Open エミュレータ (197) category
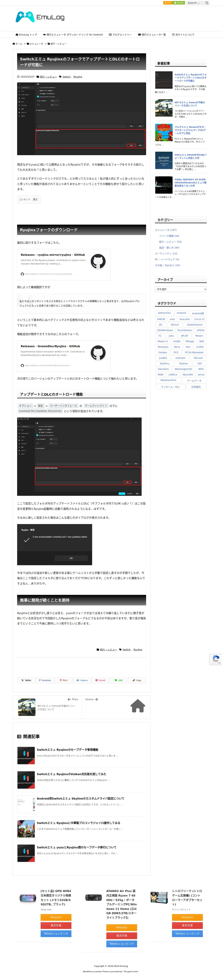Viewport: 222px width, 980px height. 166,230
